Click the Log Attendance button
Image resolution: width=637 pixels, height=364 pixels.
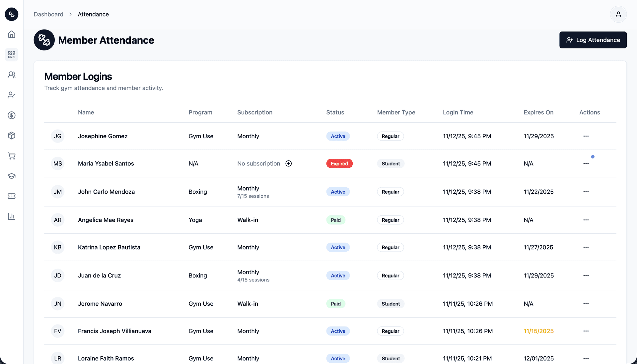pos(593,40)
